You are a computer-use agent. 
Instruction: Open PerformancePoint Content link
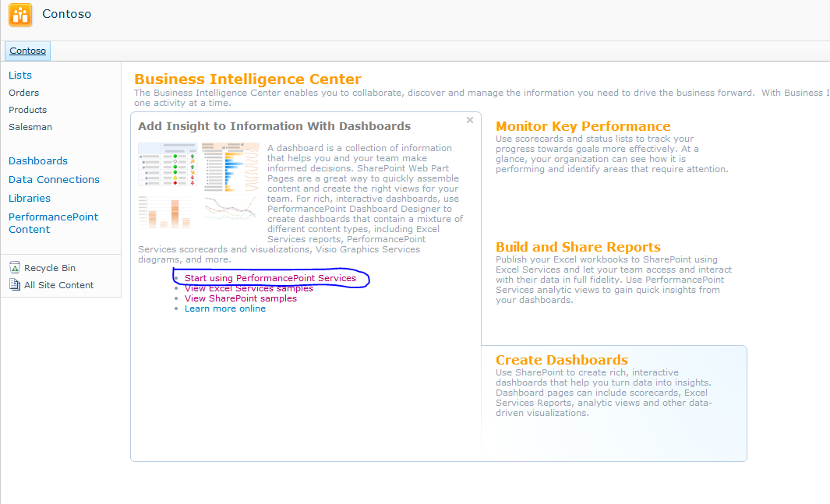click(53, 223)
